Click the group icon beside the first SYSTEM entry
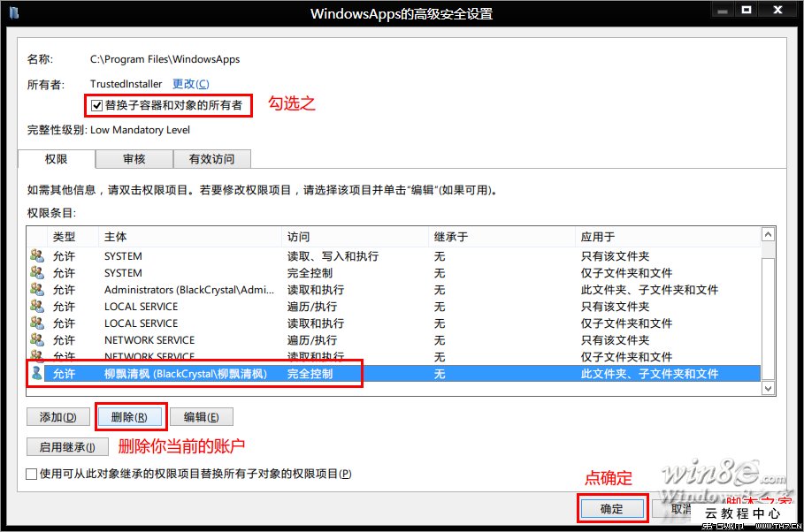 pos(36,256)
